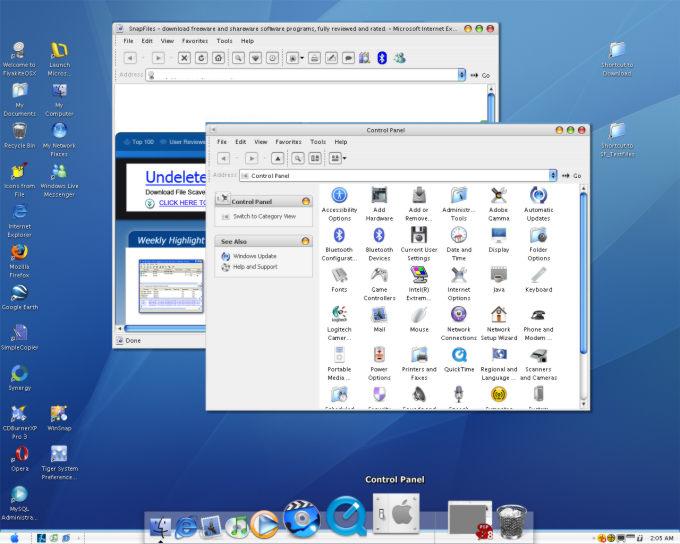Open Network Setup Wizard icon
The height and width of the screenshot is (544, 680).
(x=499, y=324)
